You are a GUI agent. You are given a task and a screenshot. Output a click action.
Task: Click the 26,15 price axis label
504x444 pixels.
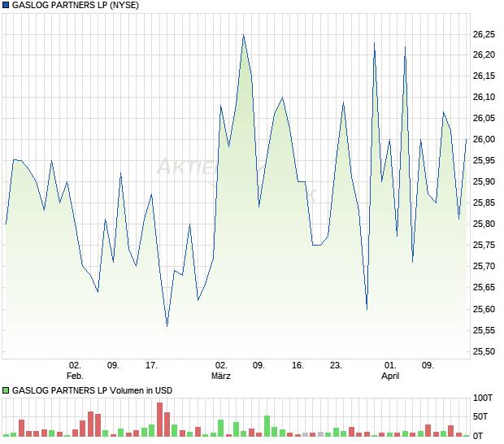tap(484, 76)
